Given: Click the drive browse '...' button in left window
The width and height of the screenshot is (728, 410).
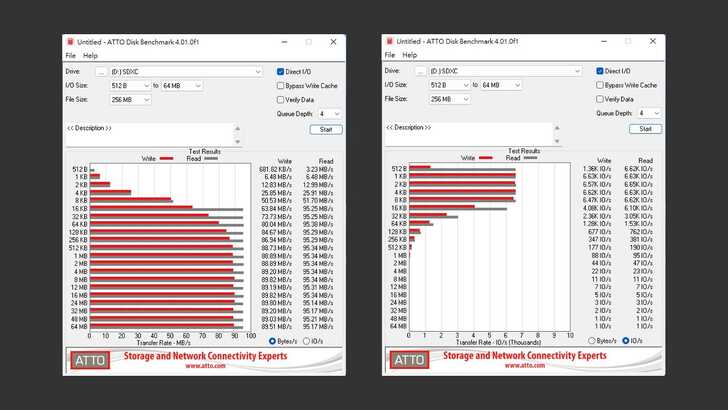Looking at the screenshot, I should pyautogui.click(x=101, y=72).
